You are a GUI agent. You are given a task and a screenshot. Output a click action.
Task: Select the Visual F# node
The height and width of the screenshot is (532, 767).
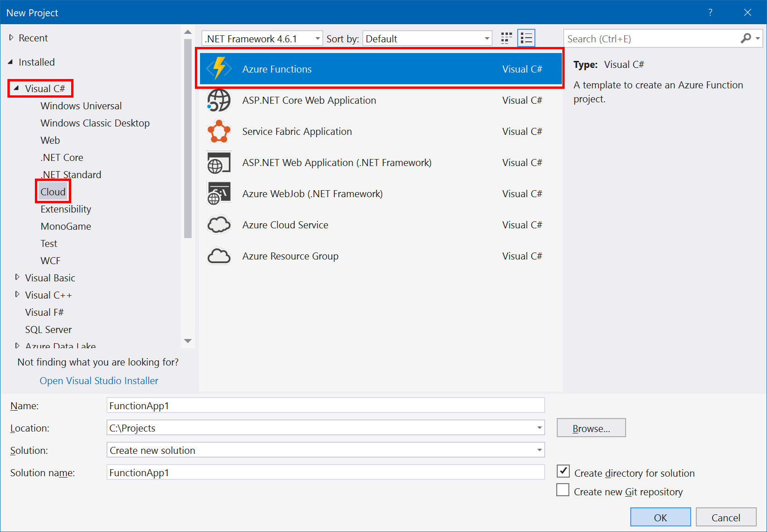pyautogui.click(x=44, y=313)
